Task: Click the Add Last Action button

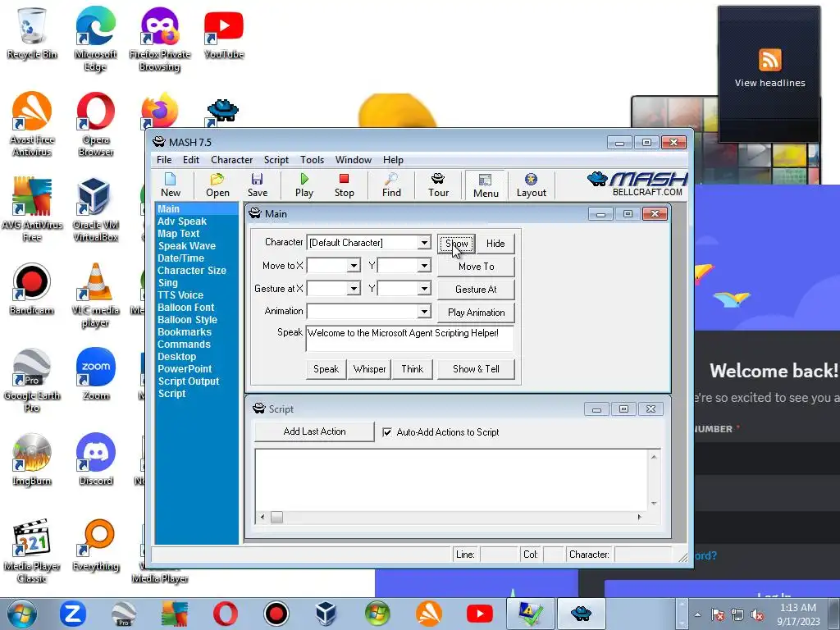Action: (314, 431)
